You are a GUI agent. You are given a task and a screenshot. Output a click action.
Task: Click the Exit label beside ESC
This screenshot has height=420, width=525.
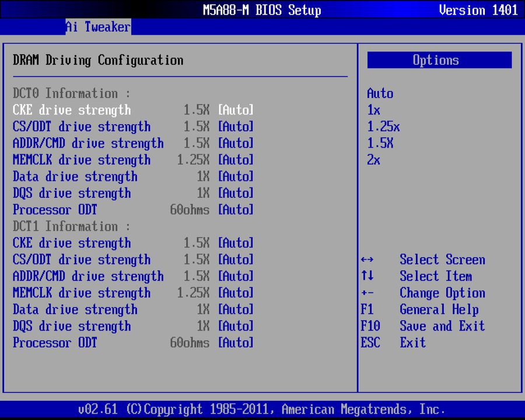[x=413, y=342]
